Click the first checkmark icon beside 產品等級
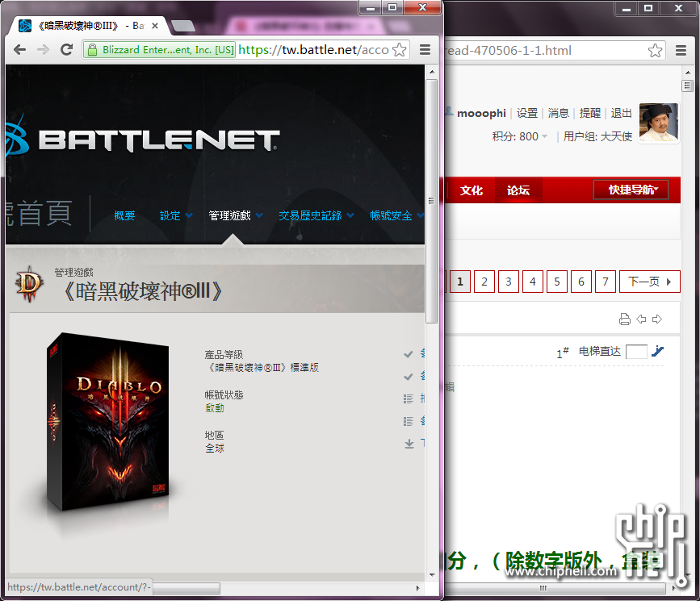Viewport: 700px width, 601px height. coord(408,354)
